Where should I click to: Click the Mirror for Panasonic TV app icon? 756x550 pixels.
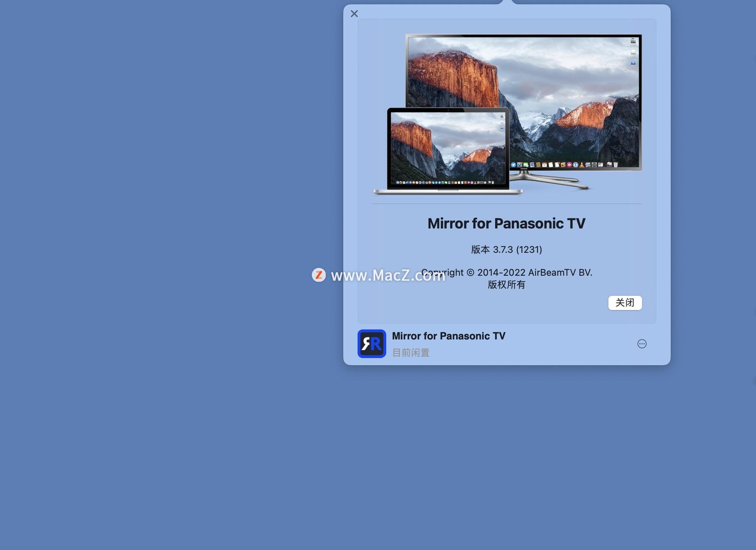(372, 343)
